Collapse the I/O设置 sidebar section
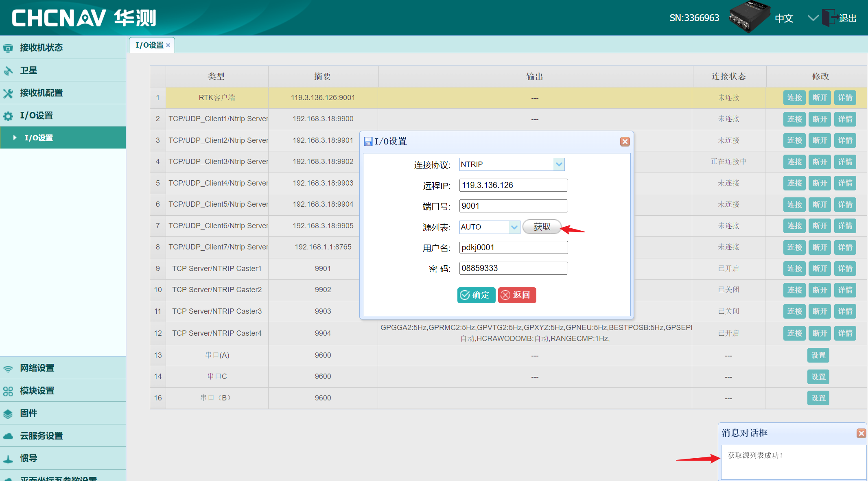This screenshot has width=868, height=481. click(63, 116)
